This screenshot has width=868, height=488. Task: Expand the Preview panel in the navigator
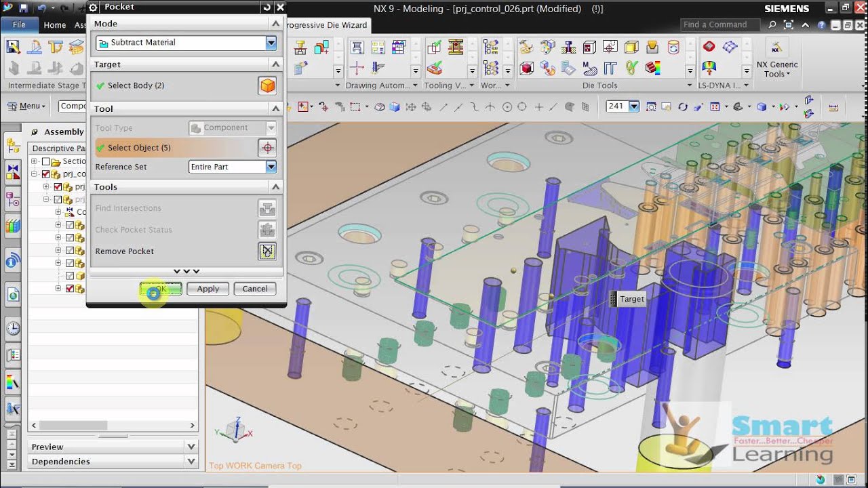pyautogui.click(x=191, y=447)
